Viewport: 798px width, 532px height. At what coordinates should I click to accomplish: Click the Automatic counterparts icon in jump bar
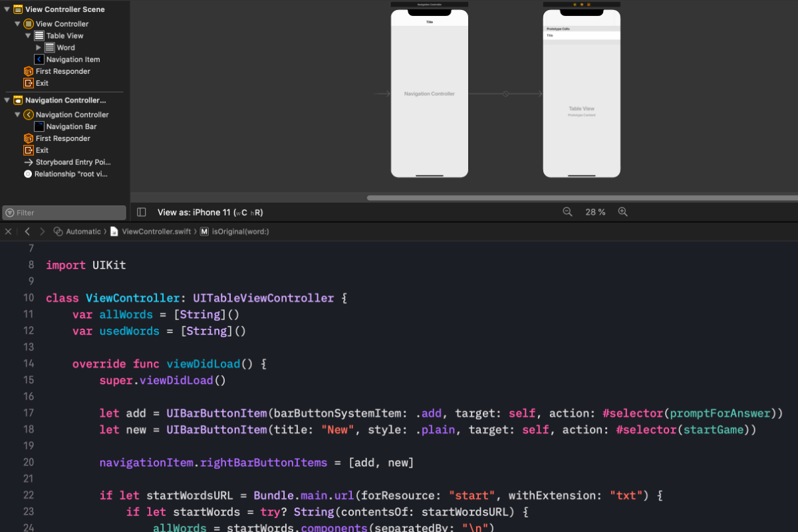pyautogui.click(x=59, y=231)
